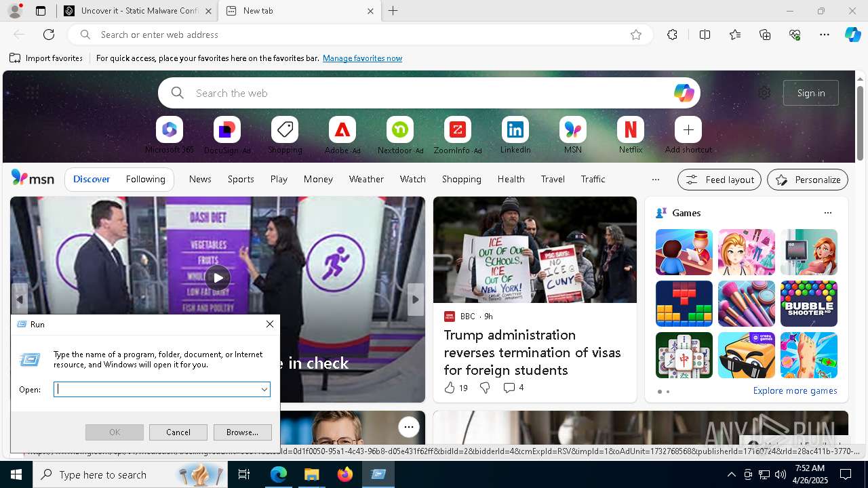Expand more MSN categories with the ellipsis
Viewport: 868px width, 488px height.
[655, 180]
